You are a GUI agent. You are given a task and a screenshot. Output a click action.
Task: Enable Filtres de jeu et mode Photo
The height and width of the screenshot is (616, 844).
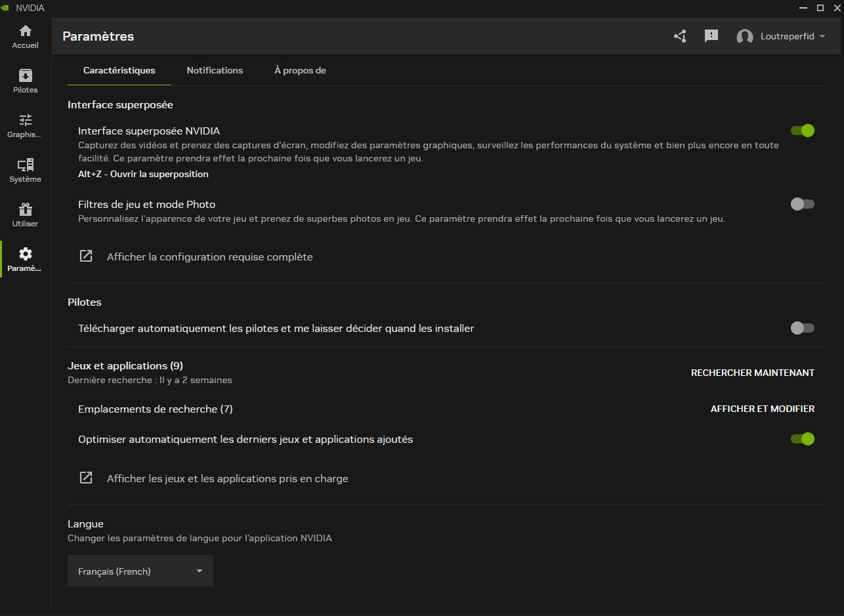[803, 204]
